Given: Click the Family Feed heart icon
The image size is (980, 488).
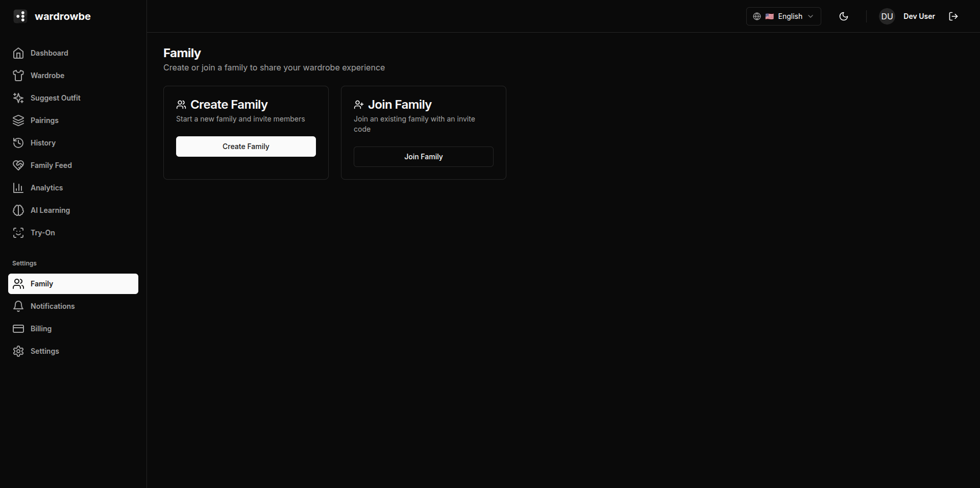Looking at the screenshot, I should click(x=18, y=165).
